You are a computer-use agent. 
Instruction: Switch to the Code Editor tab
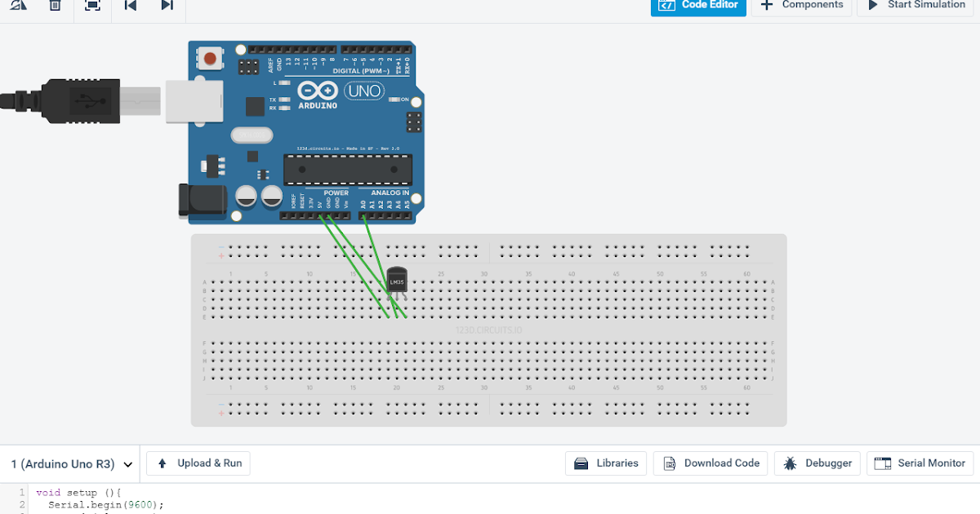click(698, 5)
